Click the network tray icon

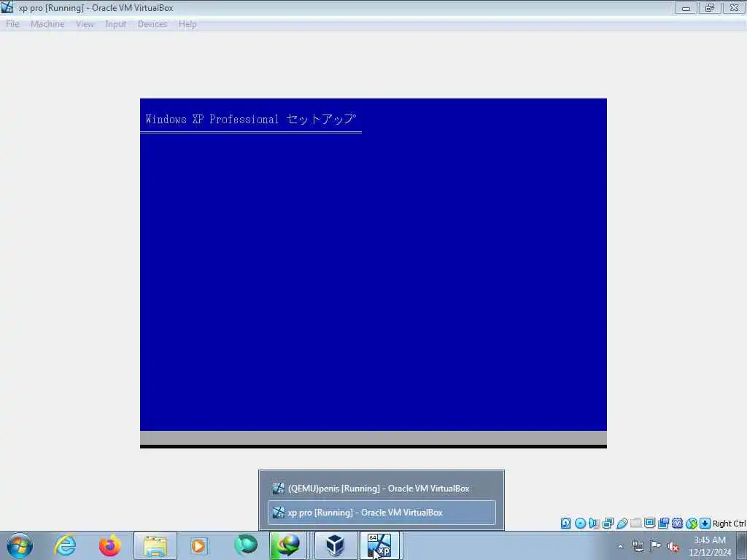[638, 546]
